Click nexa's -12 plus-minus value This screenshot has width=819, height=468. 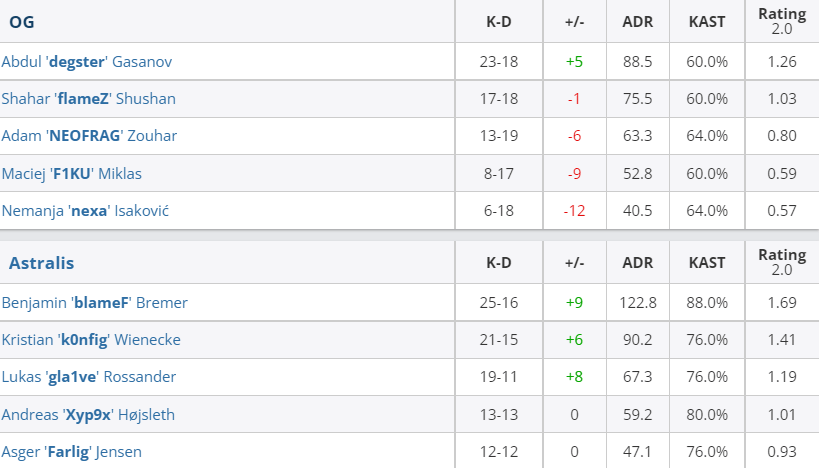click(575, 210)
